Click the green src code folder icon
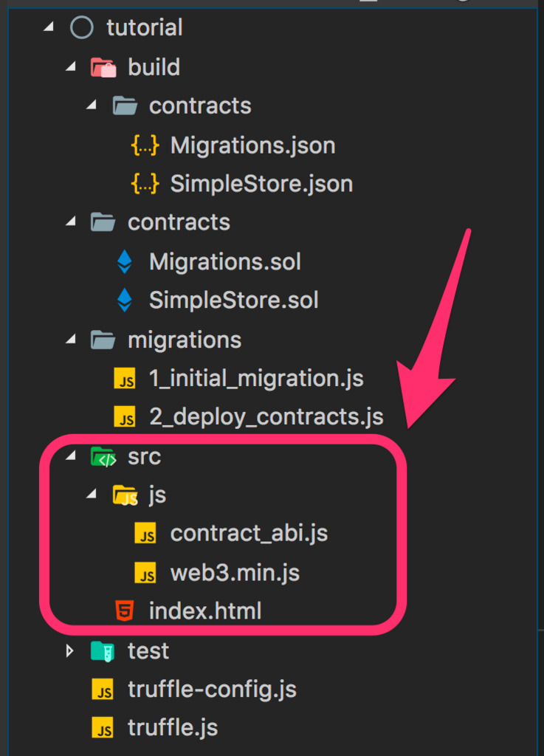This screenshot has height=756, width=544. tap(103, 456)
